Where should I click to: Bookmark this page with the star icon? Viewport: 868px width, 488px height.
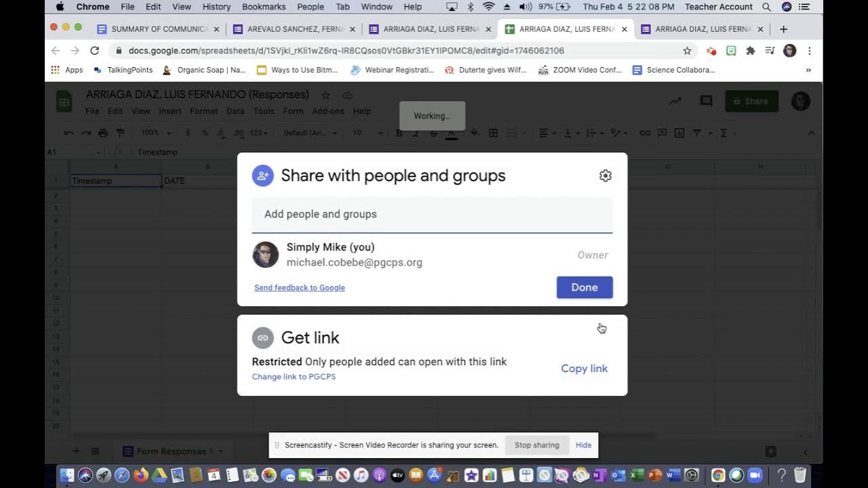pyautogui.click(x=687, y=51)
